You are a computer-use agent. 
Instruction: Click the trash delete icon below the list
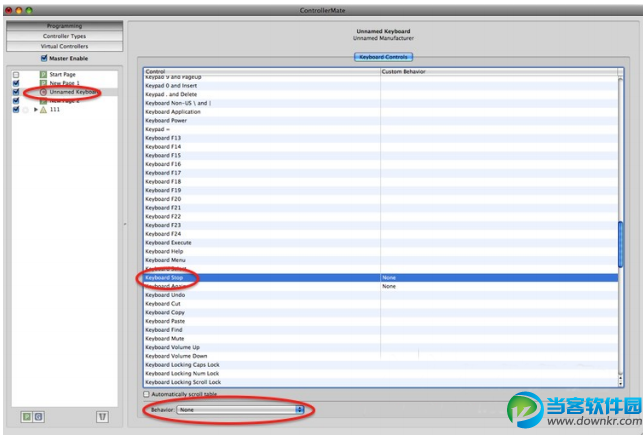click(102, 417)
